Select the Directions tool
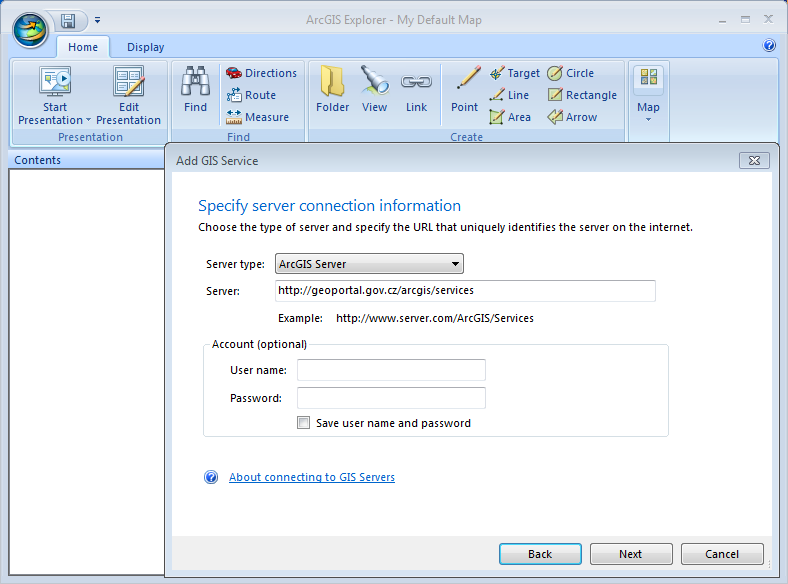 click(x=261, y=73)
